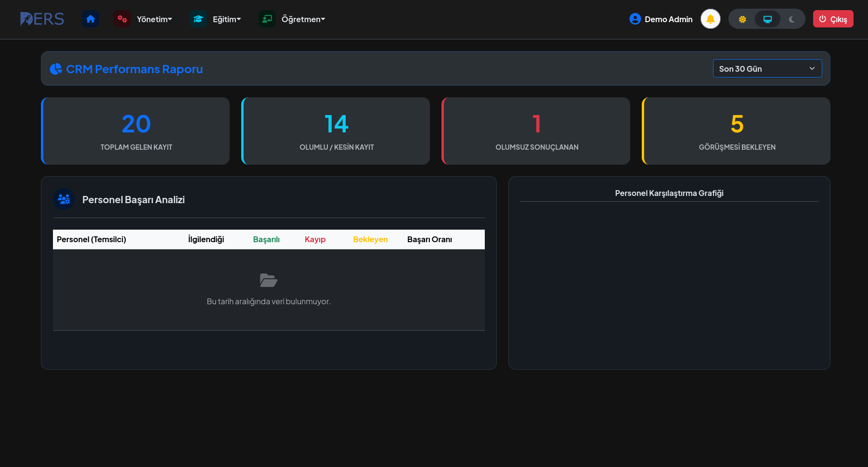Image resolution: width=868 pixels, height=467 pixels.
Task: Click the Görüşmesi Bekleyen card showing 5
Action: click(736, 131)
